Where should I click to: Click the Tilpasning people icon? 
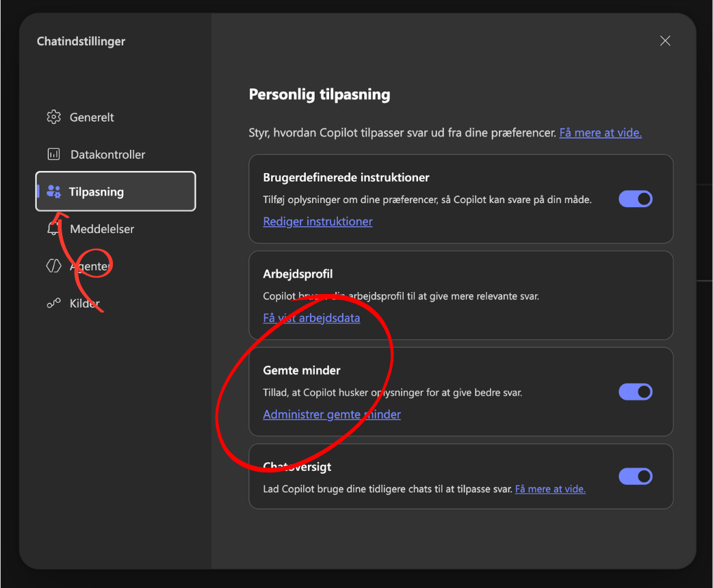[53, 191]
